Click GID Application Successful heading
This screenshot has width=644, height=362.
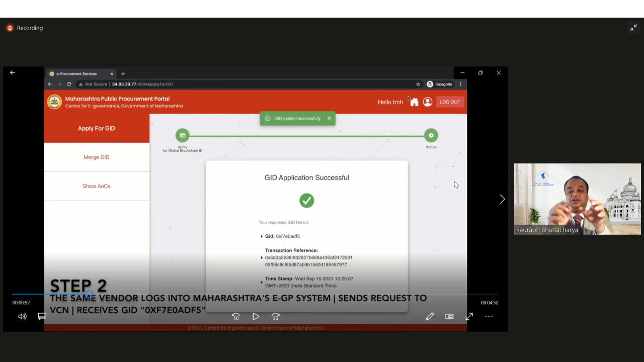(307, 177)
